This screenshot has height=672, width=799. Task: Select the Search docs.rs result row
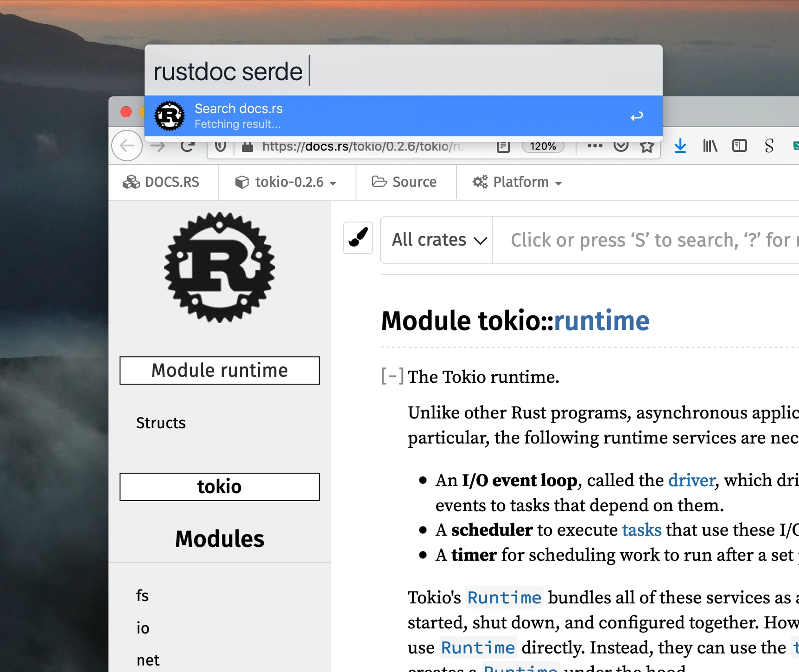click(403, 116)
